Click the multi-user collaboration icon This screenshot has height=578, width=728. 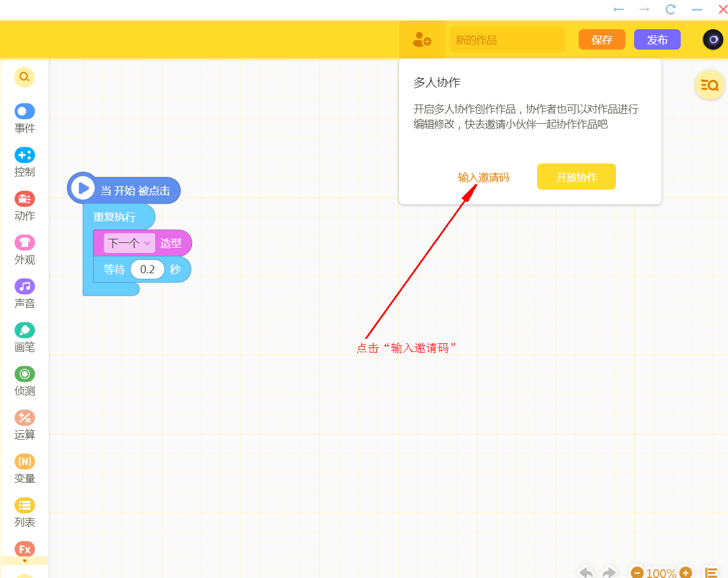click(x=422, y=40)
